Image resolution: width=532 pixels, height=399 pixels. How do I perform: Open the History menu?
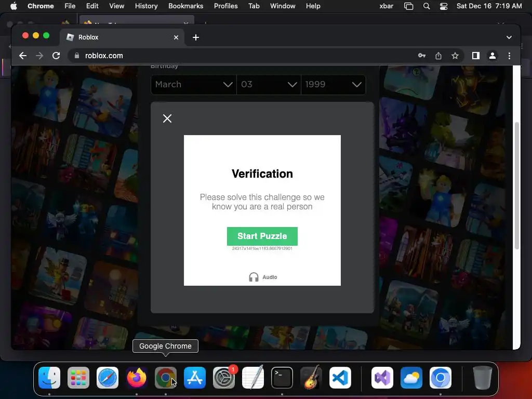pos(146,6)
